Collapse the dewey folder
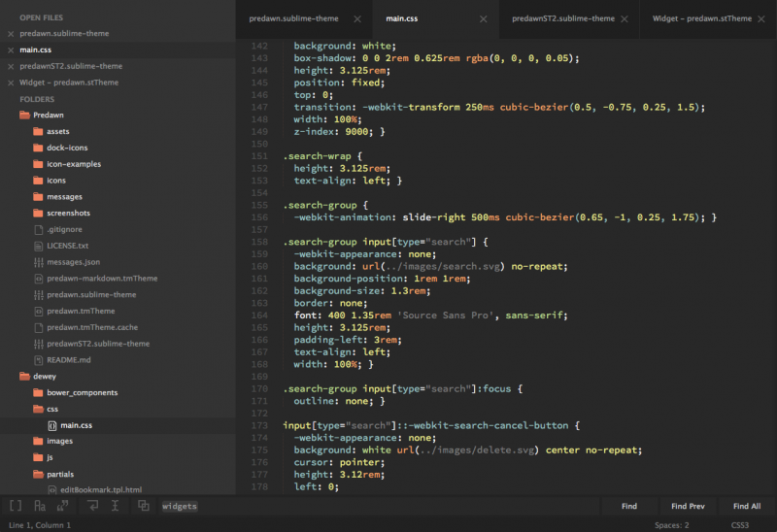 (x=25, y=377)
